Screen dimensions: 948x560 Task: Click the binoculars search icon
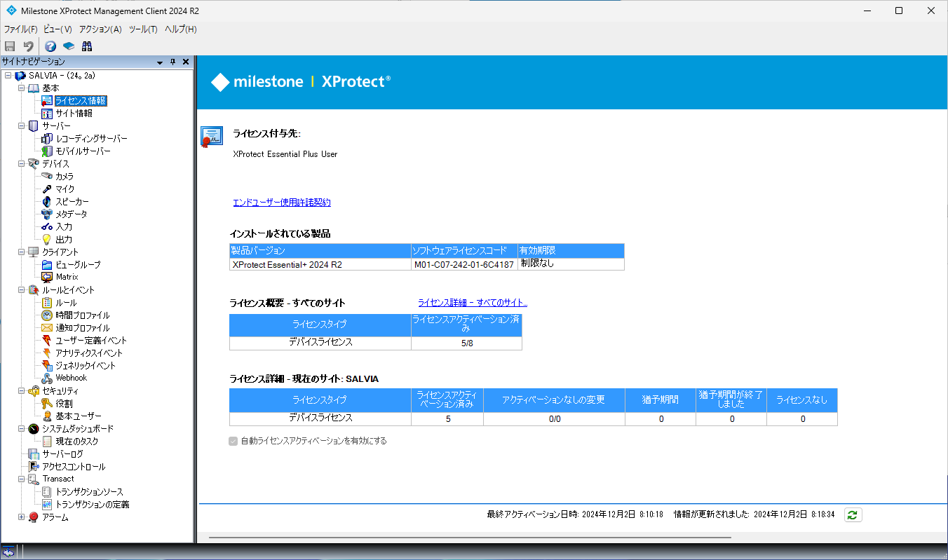(x=87, y=46)
